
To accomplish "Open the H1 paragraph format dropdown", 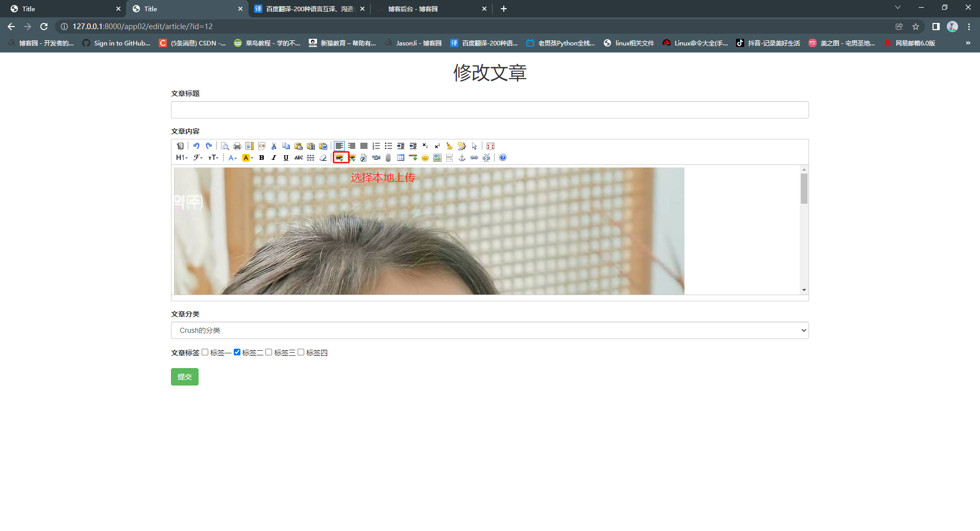I will tap(182, 158).
